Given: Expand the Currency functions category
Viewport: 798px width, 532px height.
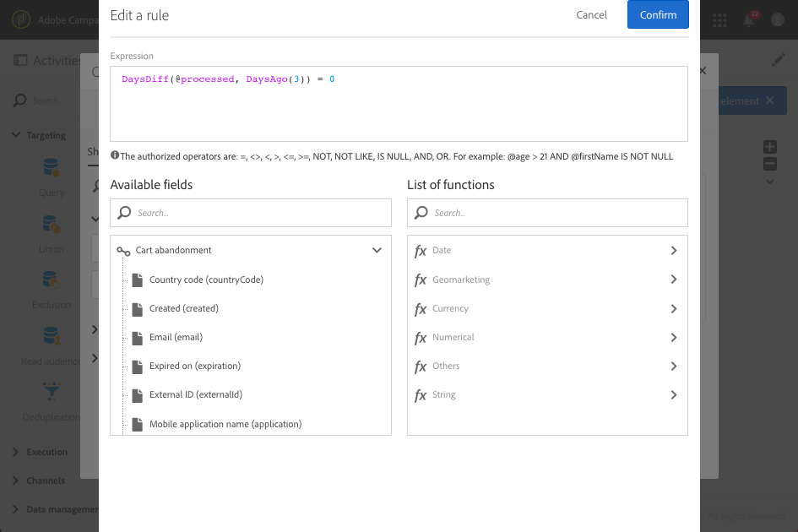Looking at the screenshot, I should click(673, 308).
